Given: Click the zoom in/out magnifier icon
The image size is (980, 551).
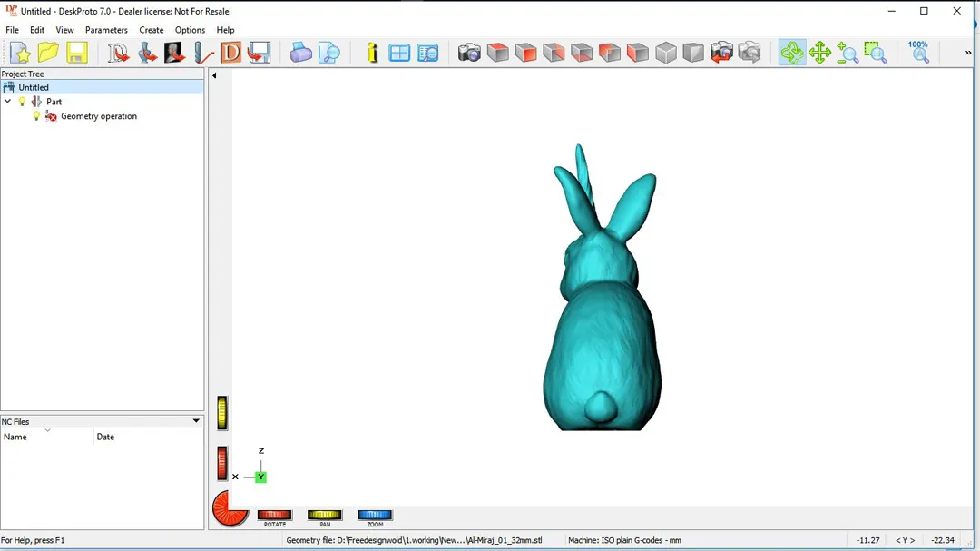Looking at the screenshot, I should pos(848,53).
